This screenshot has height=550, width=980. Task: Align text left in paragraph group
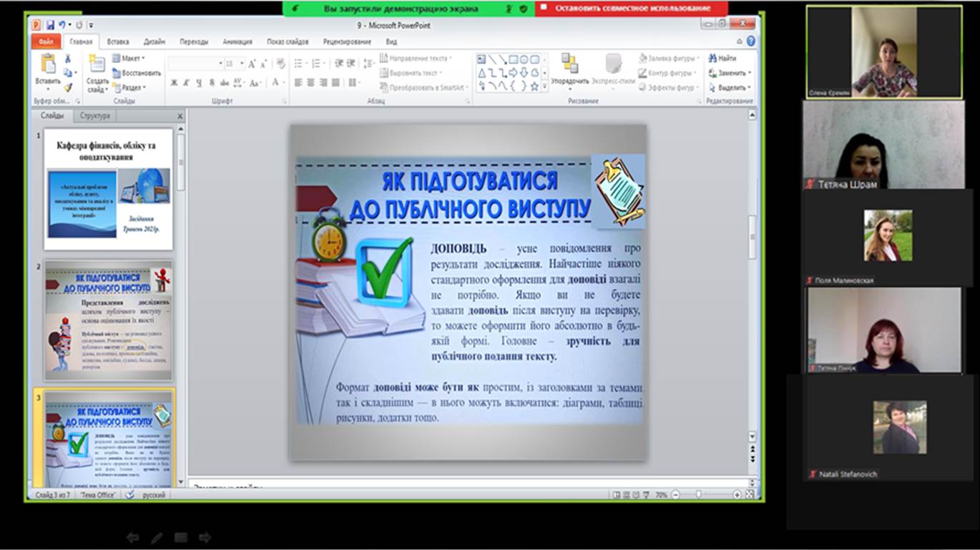298,83
